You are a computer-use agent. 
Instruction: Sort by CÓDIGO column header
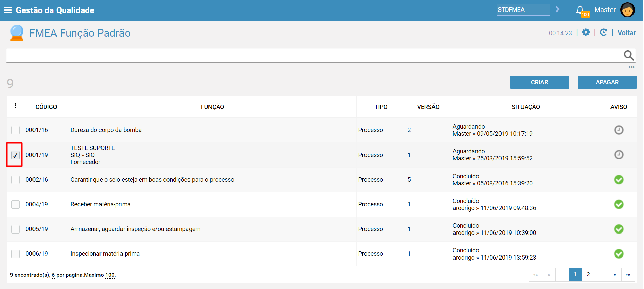46,107
